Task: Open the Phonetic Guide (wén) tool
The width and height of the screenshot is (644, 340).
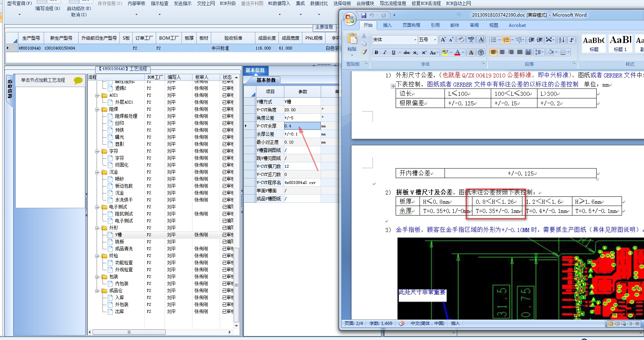Action: (x=471, y=39)
